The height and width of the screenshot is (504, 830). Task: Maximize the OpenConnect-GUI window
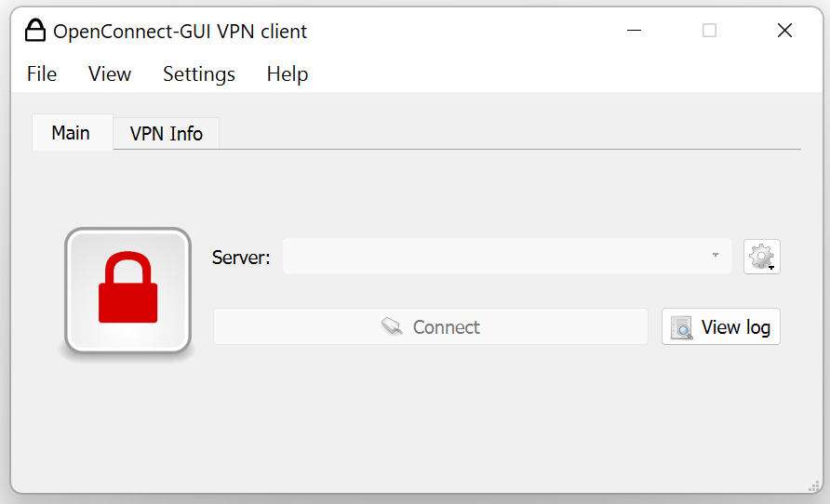709,31
